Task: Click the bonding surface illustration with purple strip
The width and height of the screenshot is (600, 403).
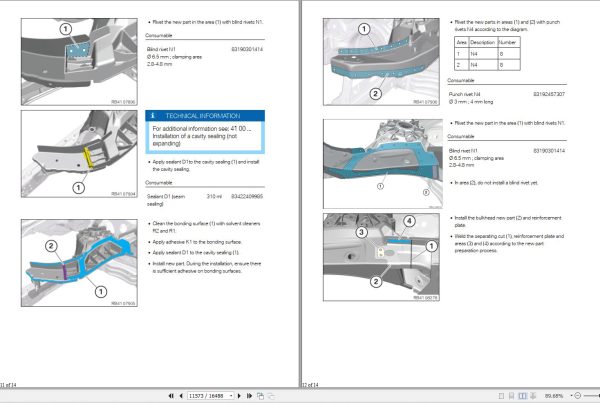Action: [79, 263]
